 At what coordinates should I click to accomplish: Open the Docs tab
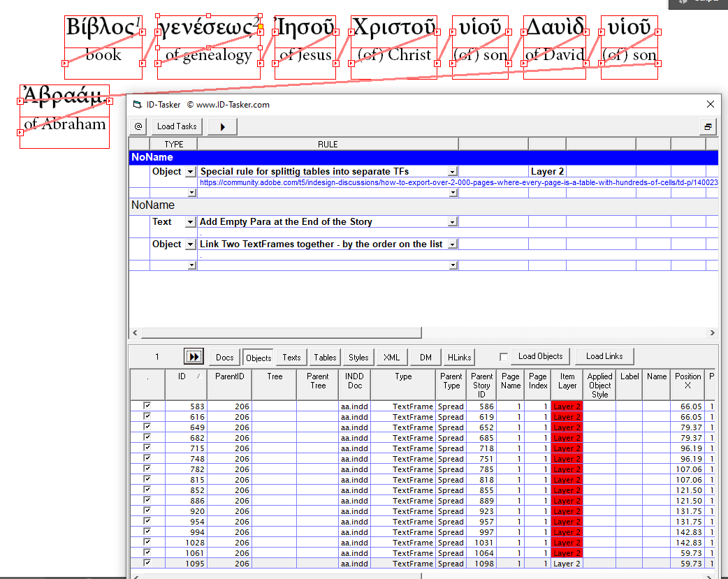pyautogui.click(x=224, y=356)
